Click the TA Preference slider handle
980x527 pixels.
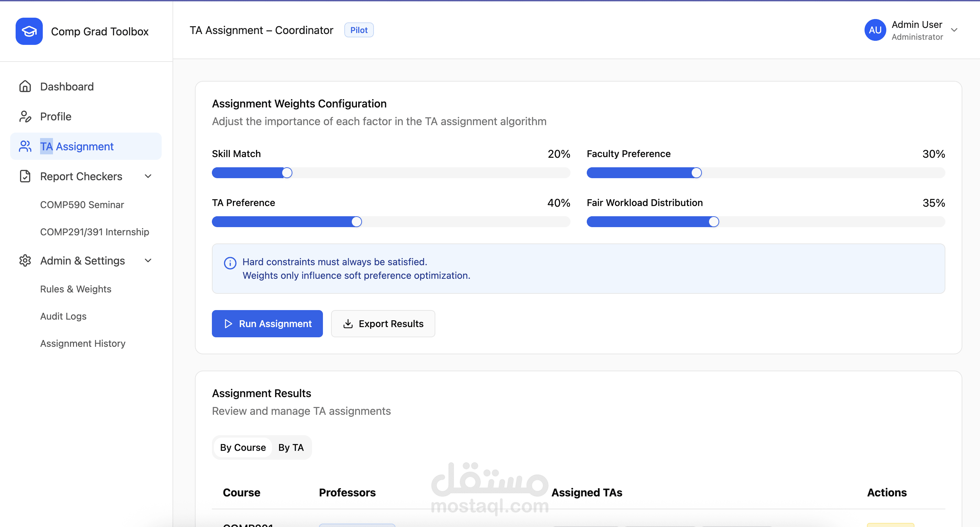pos(357,222)
